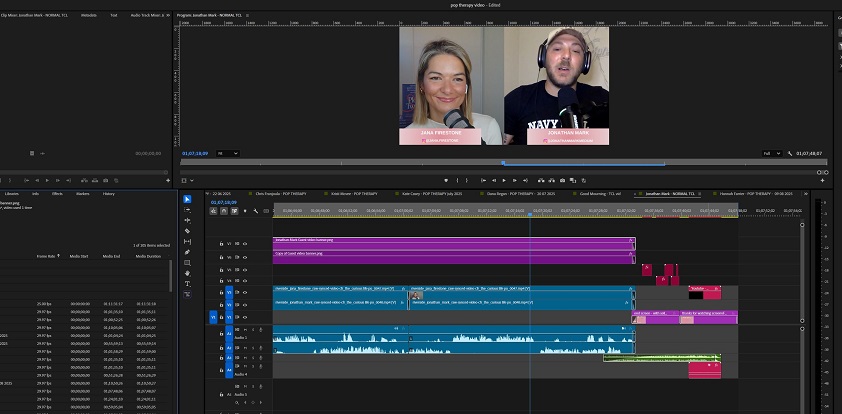The image size is (842, 414).
Task: Solo the Audio 1 track
Action: click(x=252, y=329)
